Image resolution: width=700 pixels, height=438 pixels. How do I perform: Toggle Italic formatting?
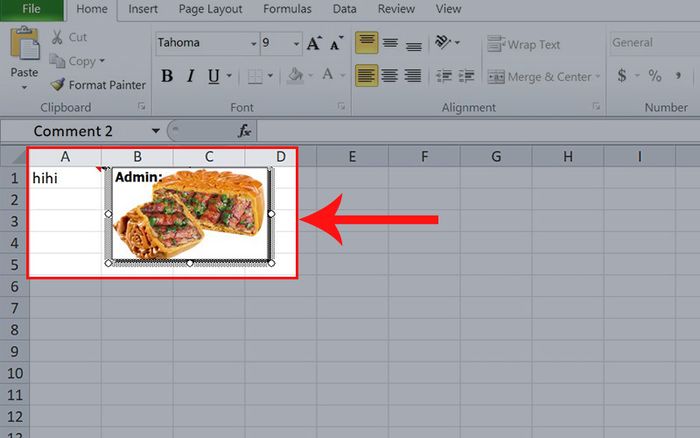click(x=191, y=76)
